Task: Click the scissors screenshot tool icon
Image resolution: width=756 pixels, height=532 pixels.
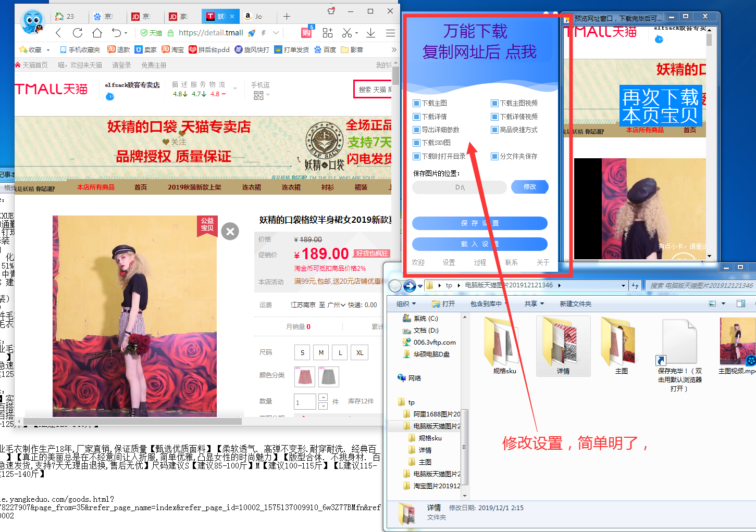Action: pyautogui.click(x=347, y=33)
